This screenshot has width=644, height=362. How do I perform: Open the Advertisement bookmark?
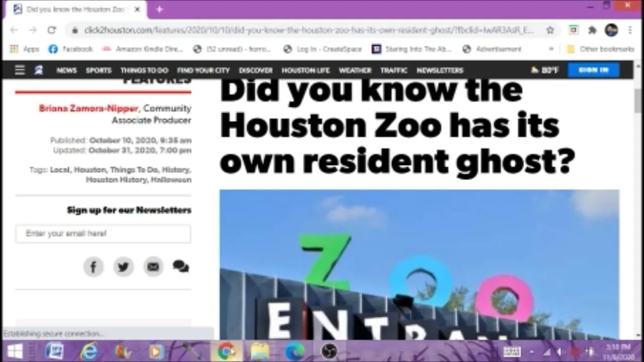492,49
